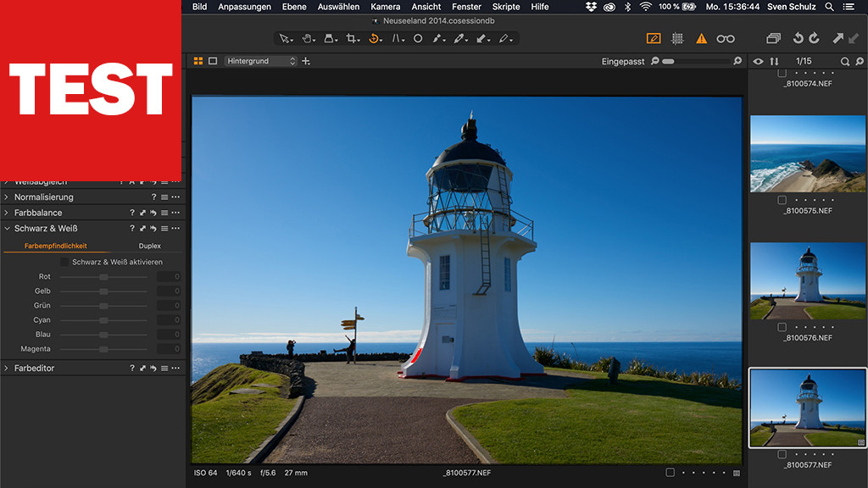Expand the Normalisierung panel
Screen dimensions: 868x488
(x=6, y=197)
